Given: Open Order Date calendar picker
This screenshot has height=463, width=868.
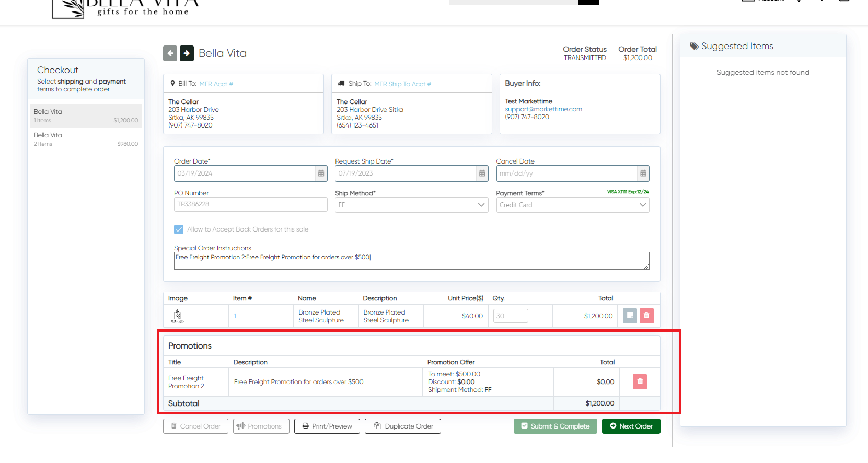Looking at the screenshot, I should [321, 173].
